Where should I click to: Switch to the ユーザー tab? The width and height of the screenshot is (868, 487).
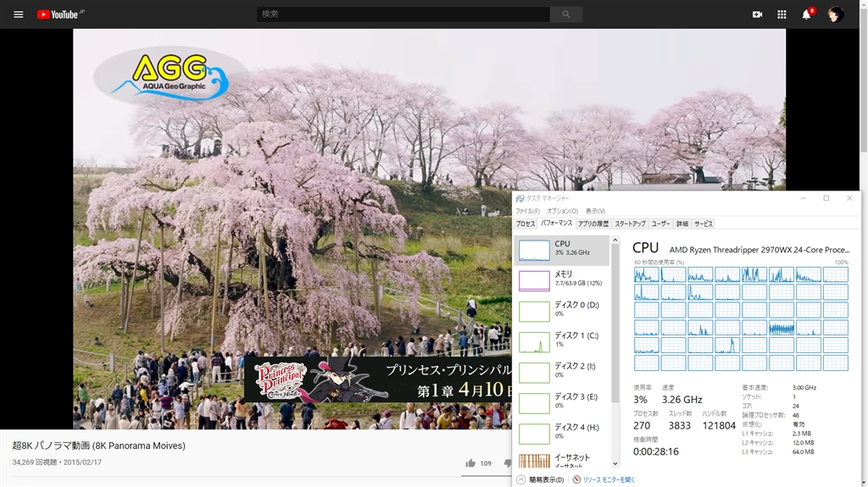(661, 224)
